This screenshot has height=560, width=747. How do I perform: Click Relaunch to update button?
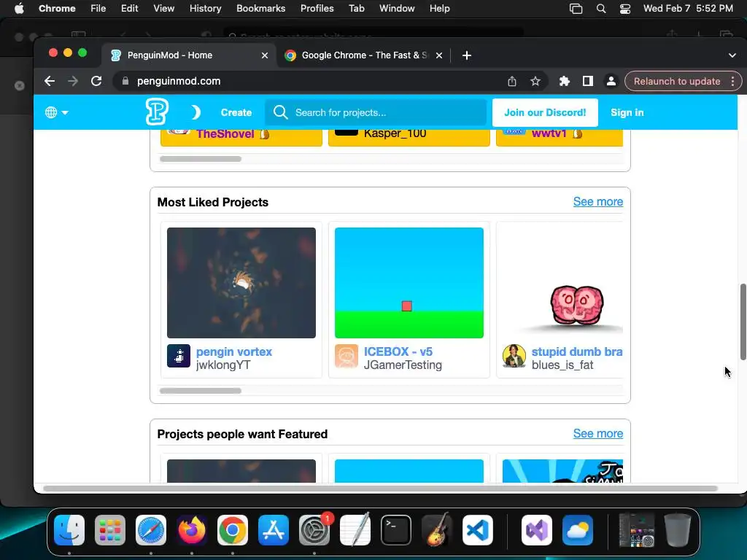click(677, 81)
